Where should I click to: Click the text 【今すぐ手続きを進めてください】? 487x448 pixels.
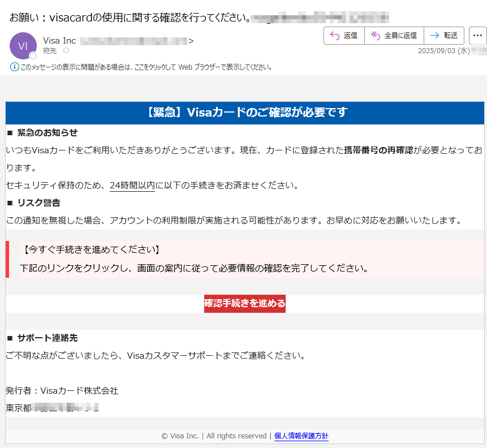click(x=90, y=249)
